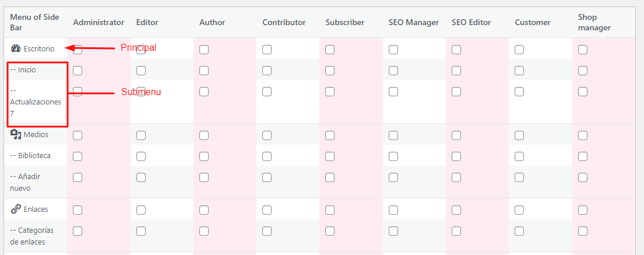The width and height of the screenshot is (644, 255).
Task: Tick Enlaces checkbox under Customer
Action: click(519, 210)
